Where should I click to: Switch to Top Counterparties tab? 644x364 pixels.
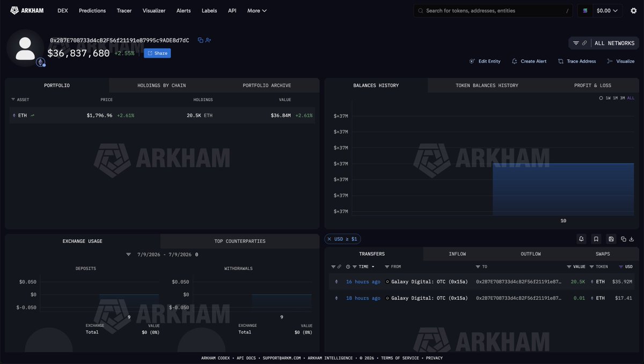(240, 241)
